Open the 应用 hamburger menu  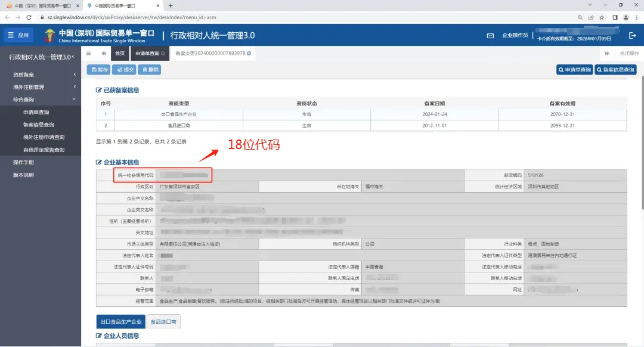(x=18, y=35)
